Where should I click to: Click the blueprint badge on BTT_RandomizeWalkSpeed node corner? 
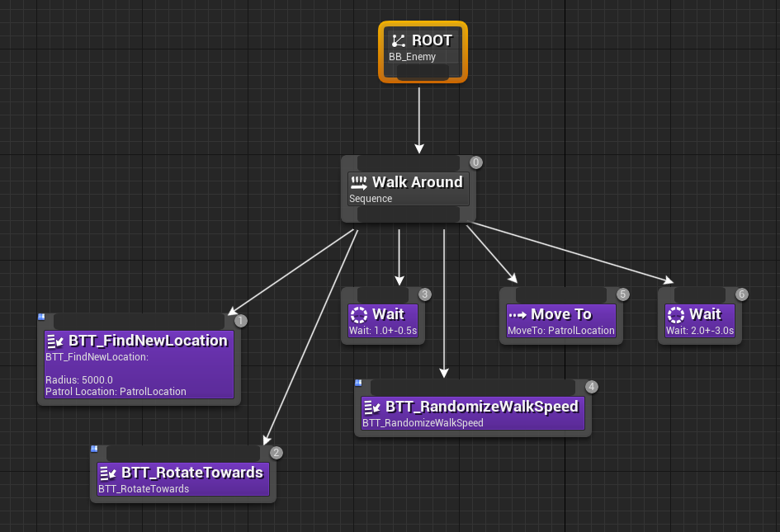coord(358,382)
